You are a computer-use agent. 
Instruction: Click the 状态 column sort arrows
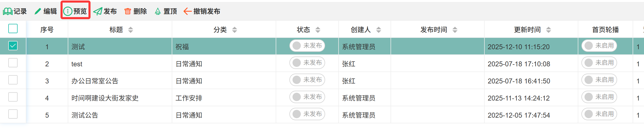pyautogui.click(x=318, y=30)
